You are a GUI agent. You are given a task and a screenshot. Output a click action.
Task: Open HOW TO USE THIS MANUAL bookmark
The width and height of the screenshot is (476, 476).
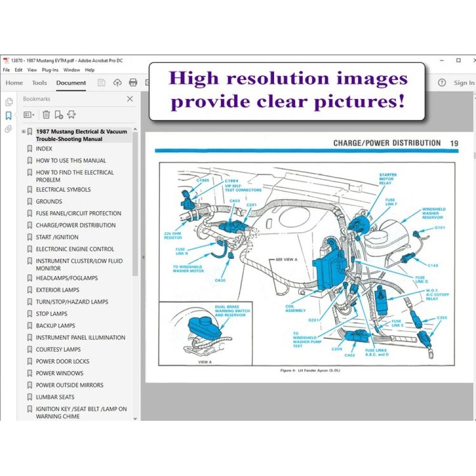[71, 160]
